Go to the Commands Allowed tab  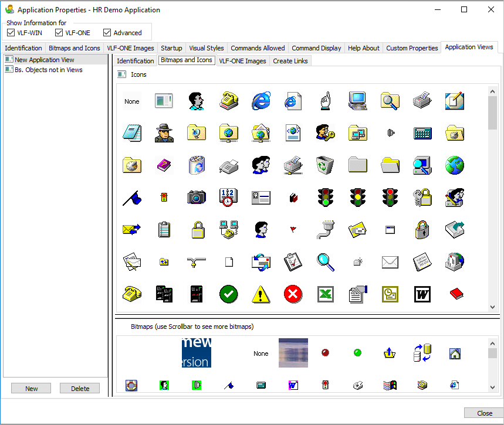[x=258, y=48]
